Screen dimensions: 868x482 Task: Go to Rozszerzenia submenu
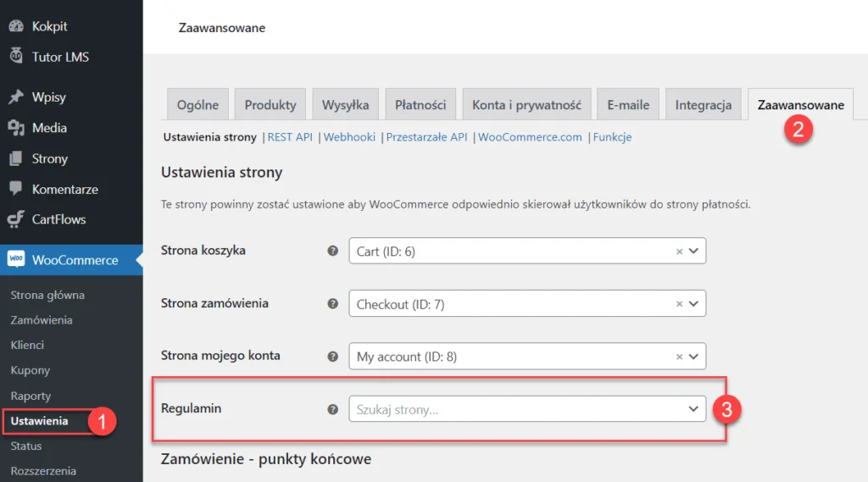point(43,471)
